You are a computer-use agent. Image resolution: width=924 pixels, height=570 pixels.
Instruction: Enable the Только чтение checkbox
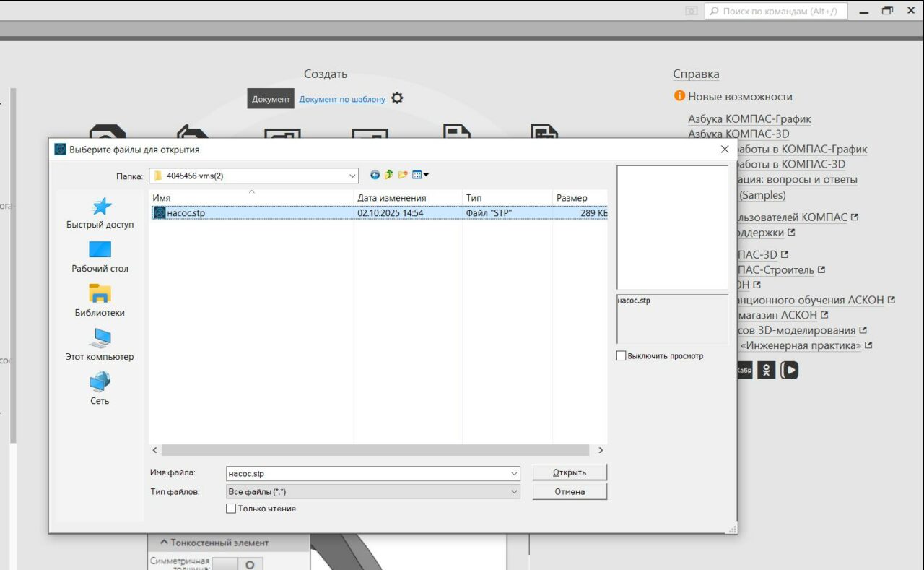click(231, 509)
